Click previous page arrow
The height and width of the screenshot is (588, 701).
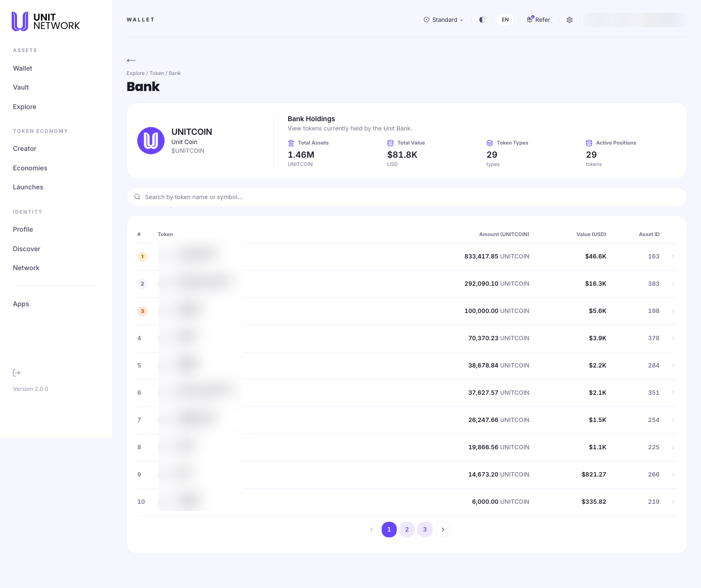pos(371,530)
